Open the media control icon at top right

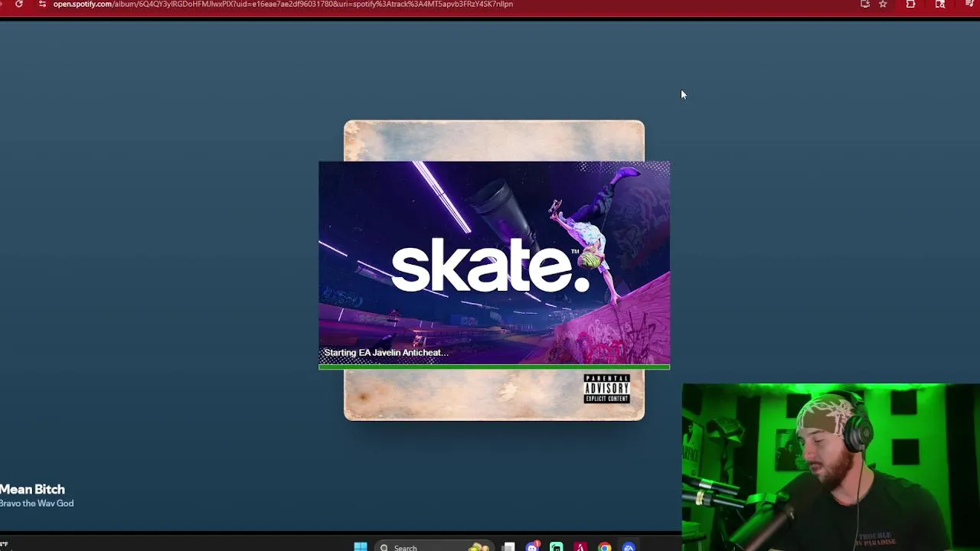(969, 4)
